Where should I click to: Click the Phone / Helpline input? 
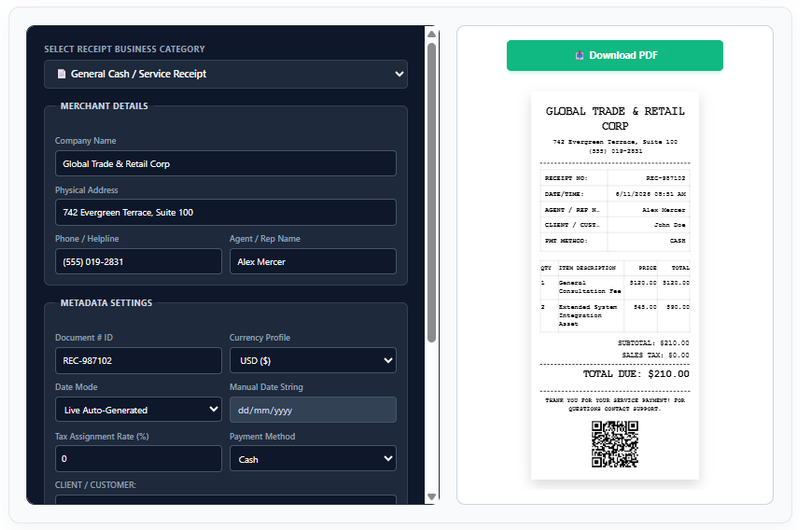pos(138,262)
